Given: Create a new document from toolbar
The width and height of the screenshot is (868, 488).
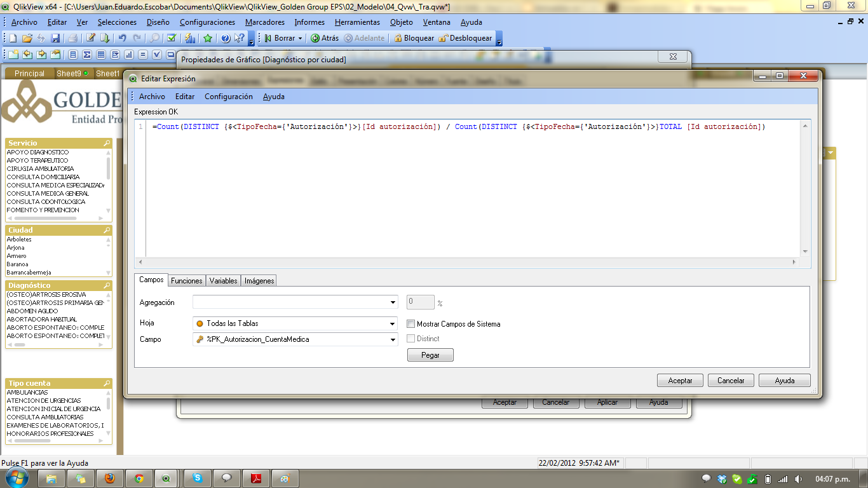Looking at the screenshot, I should tap(13, 38).
